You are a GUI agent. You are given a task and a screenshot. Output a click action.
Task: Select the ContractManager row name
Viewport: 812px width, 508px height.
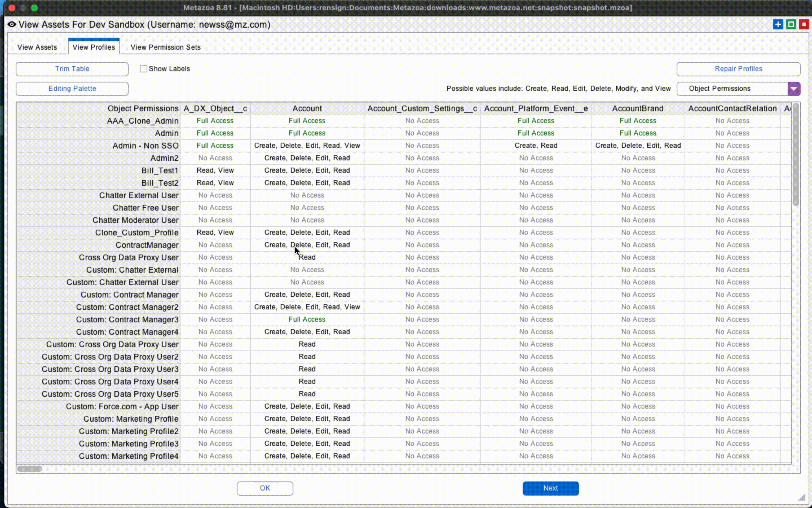[x=147, y=245]
